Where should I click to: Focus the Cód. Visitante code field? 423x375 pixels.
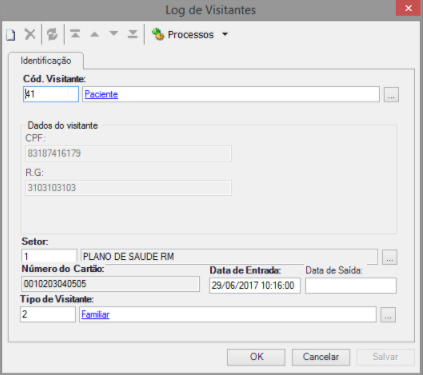coord(51,94)
